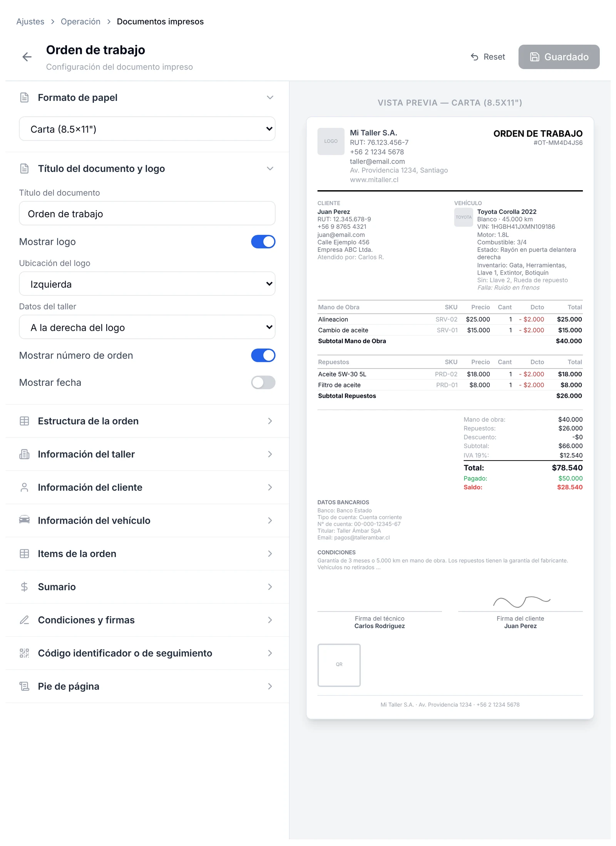Click the QR placeholder box in preview
The image size is (616, 846).
[339, 665]
